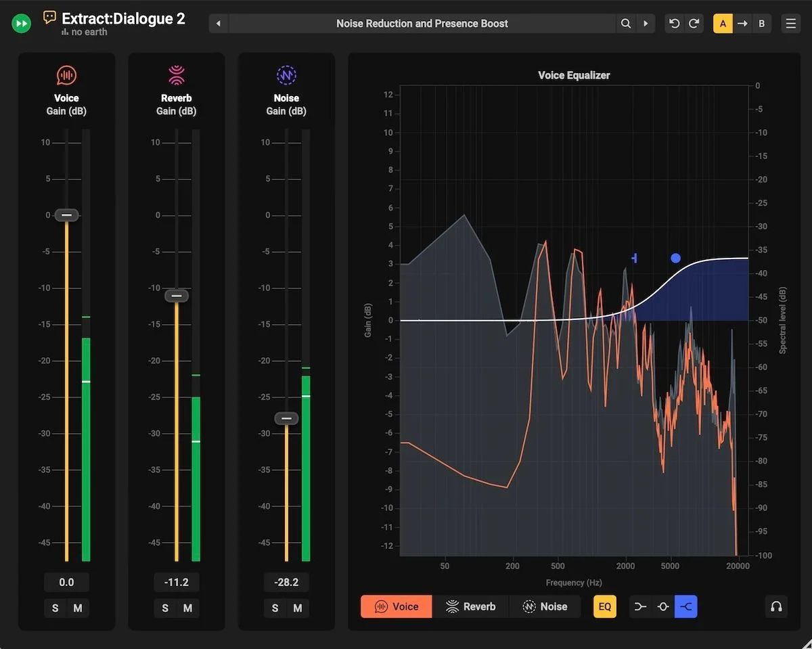Screen dimensions: 812x649
Task: Undo the last change
Action: pyautogui.click(x=674, y=23)
